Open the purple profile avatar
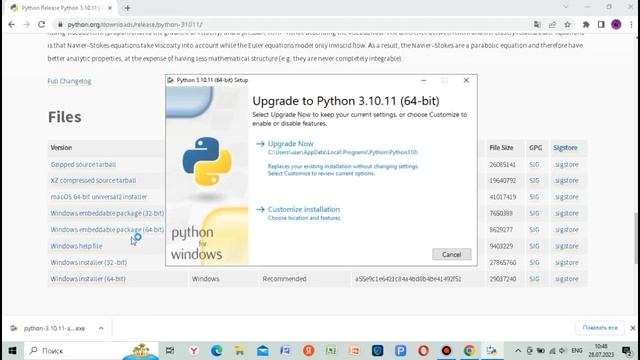This screenshot has width=640, height=360. [x=616, y=24]
